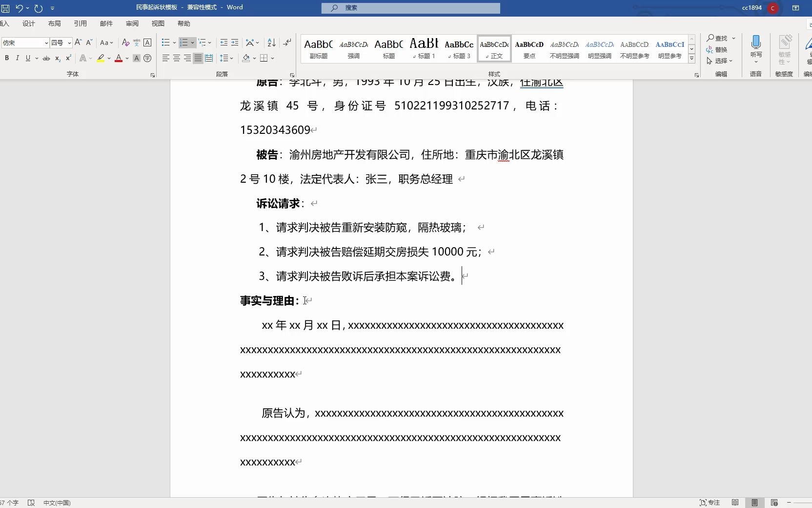Toggle italic formatting
The height and width of the screenshot is (508, 812).
click(18, 58)
